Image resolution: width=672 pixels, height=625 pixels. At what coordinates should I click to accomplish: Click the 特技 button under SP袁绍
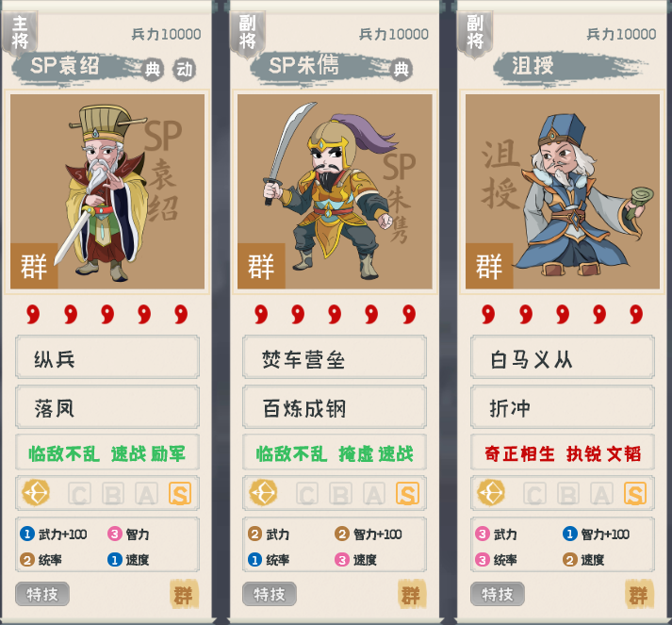[x=42, y=594]
